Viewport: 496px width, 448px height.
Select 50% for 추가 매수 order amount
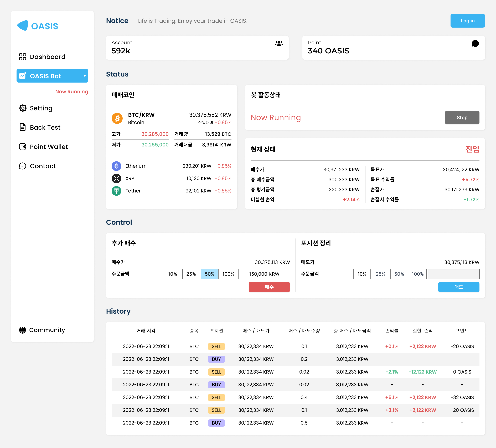[x=210, y=274]
